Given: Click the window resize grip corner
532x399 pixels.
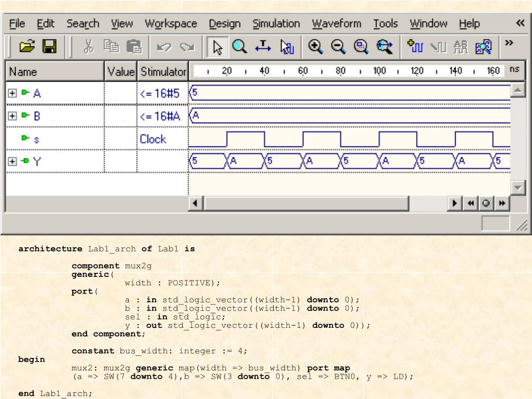Looking at the screenshot, I should [522, 224].
